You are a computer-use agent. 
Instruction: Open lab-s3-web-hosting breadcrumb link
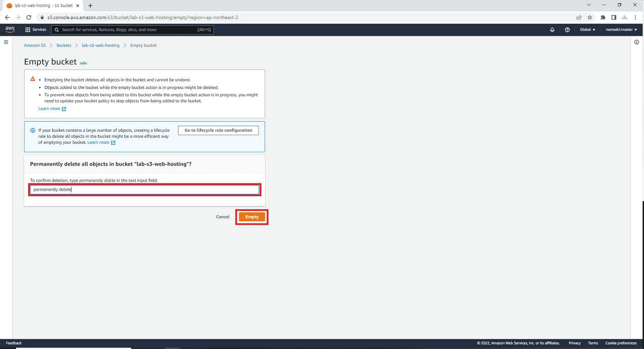point(101,45)
